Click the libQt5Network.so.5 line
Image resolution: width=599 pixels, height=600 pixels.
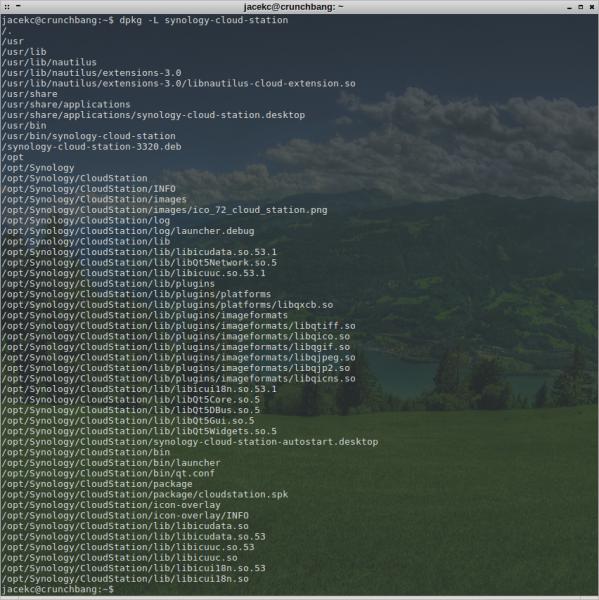click(x=139, y=263)
